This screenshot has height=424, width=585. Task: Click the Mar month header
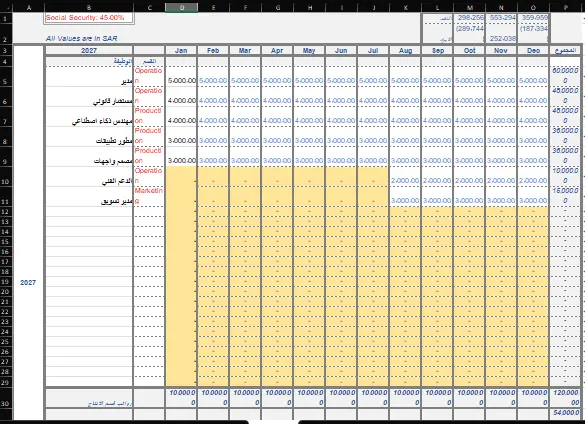(245, 50)
